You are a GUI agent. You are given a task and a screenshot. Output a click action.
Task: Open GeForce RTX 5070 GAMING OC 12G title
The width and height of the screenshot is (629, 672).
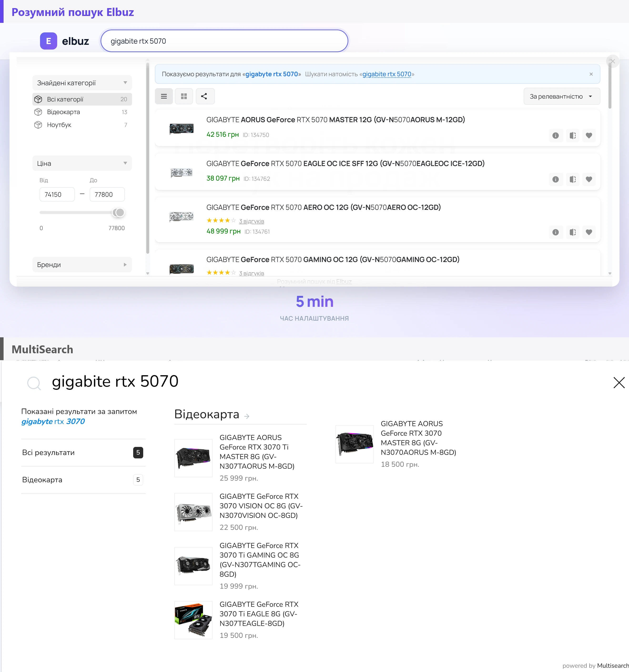pos(333,260)
